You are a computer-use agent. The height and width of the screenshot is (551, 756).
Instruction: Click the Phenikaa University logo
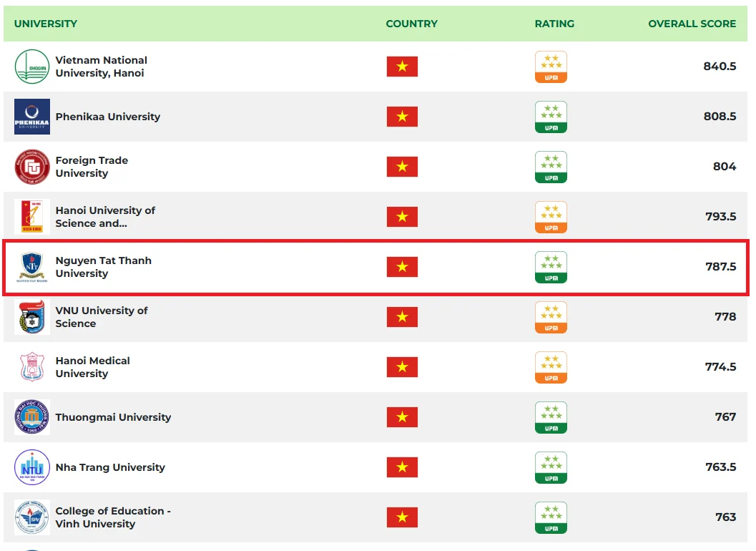31,117
